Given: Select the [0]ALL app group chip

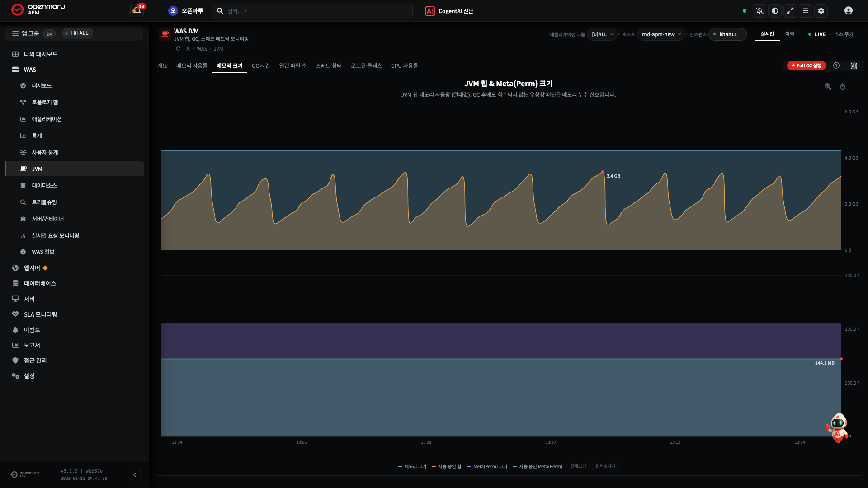Looking at the screenshot, I should tap(78, 33).
